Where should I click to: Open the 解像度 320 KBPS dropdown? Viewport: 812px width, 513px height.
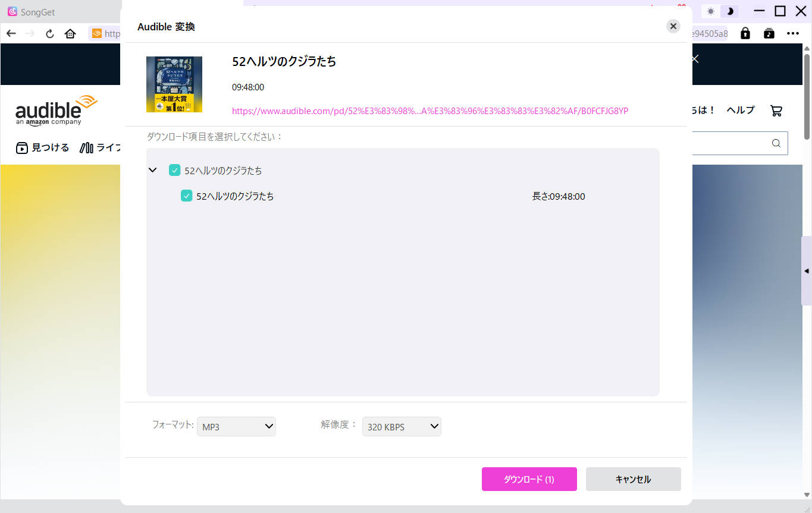[402, 426]
